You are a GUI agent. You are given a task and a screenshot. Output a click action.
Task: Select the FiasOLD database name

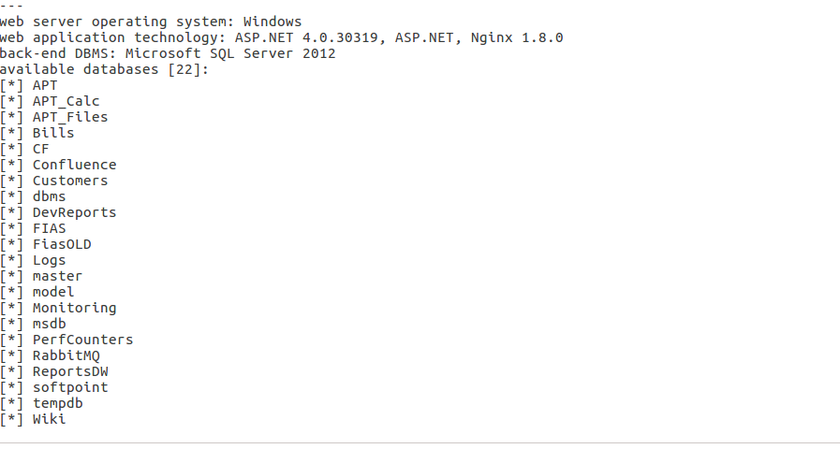[x=62, y=244]
